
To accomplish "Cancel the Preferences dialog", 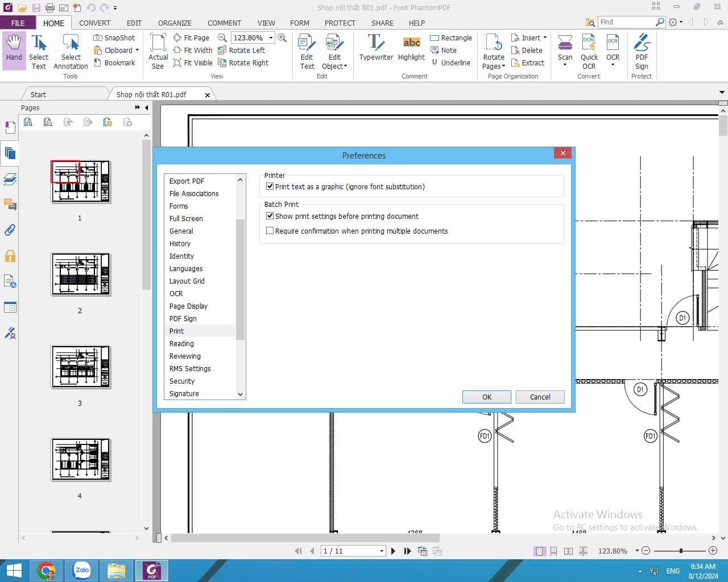I will (x=540, y=397).
